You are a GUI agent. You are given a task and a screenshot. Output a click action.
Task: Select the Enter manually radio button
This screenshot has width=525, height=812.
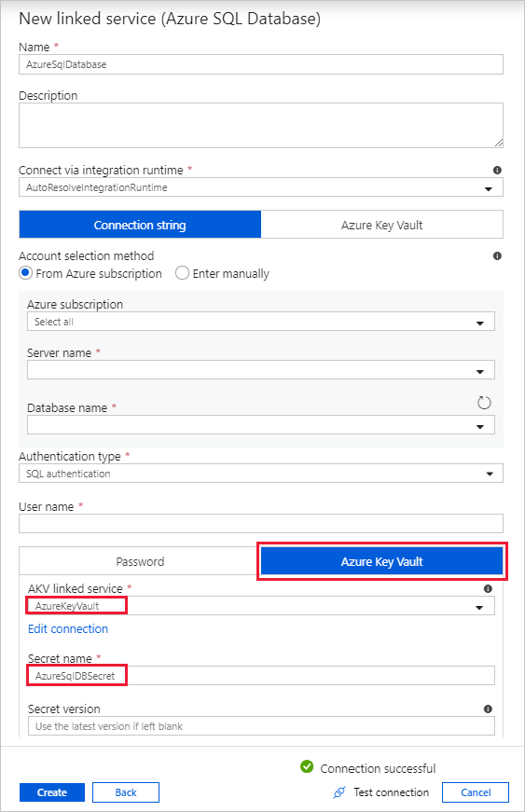tap(182, 273)
